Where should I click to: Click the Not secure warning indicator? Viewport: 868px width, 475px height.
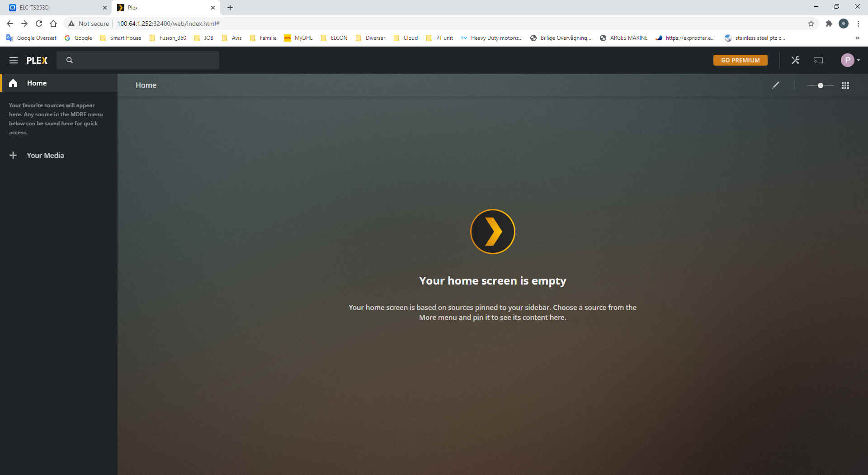click(89, 24)
